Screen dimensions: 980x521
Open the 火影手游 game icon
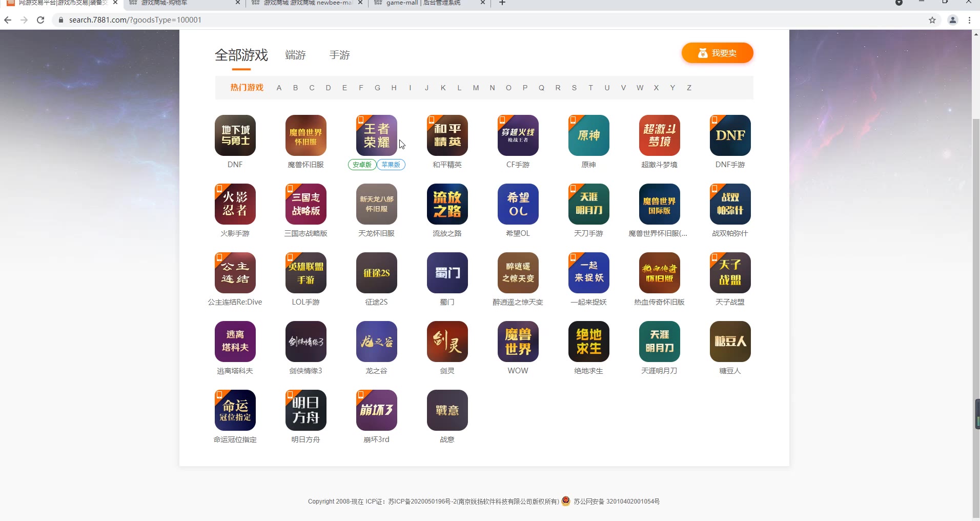235,204
